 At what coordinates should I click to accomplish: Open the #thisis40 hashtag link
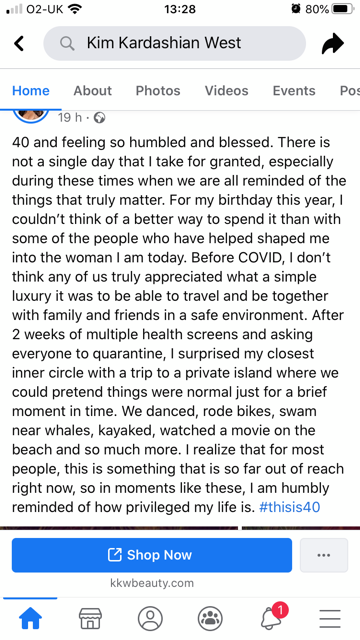click(x=289, y=507)
